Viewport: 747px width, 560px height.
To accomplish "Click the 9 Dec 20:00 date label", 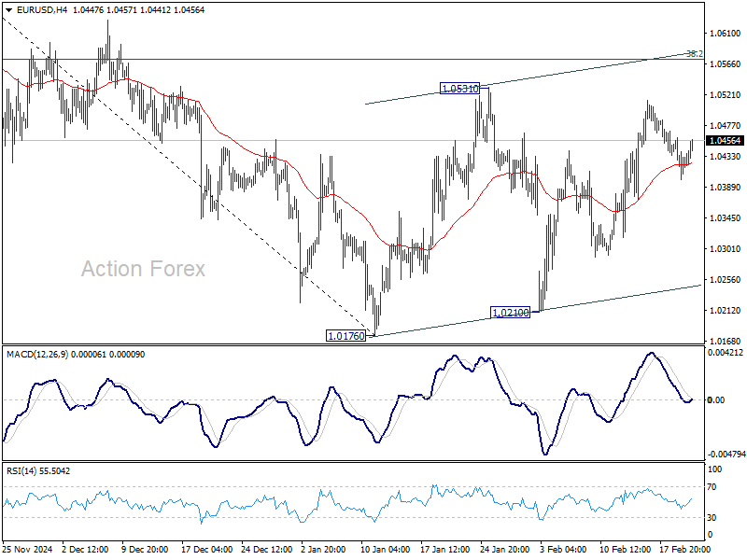I will pos(145,549).
